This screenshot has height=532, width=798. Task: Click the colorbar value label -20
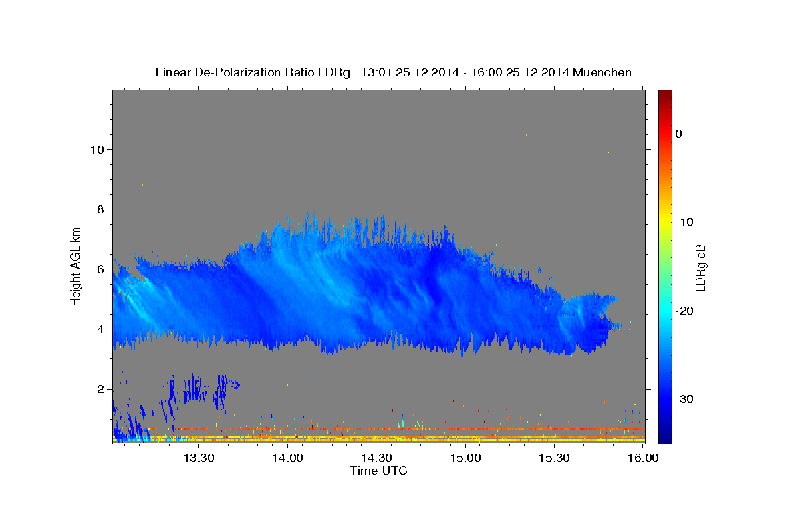685,311
